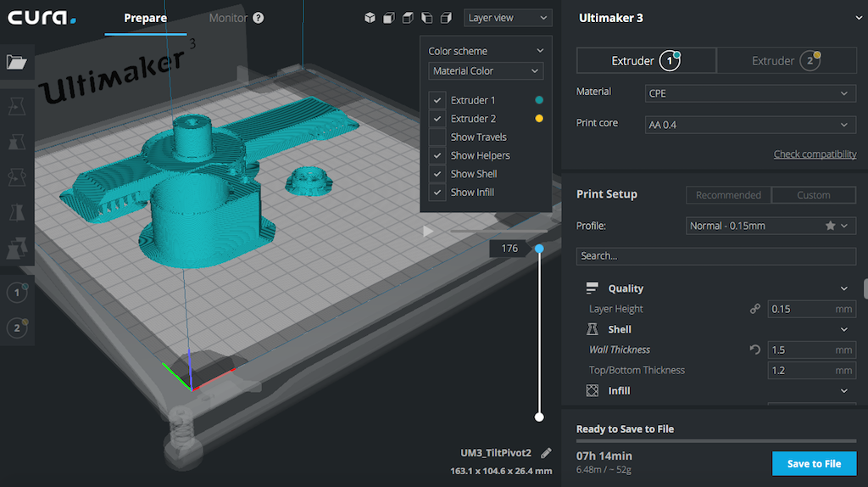
Task: Click the teal Extruder 1 color dot
Action: [539, 100]
